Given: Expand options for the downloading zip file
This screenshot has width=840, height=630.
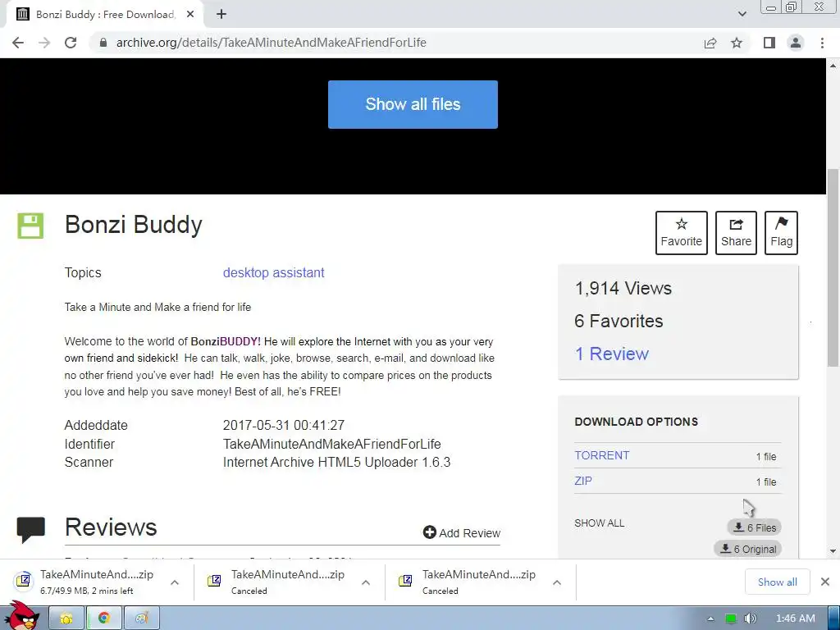Looking at the screenshot, I should click(x=175, y=583).
